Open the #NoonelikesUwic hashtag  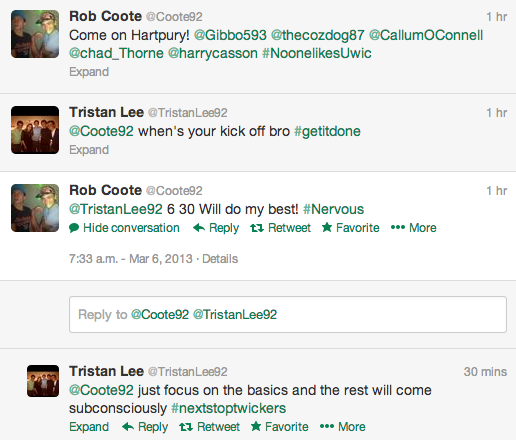[x=317, y=53]
